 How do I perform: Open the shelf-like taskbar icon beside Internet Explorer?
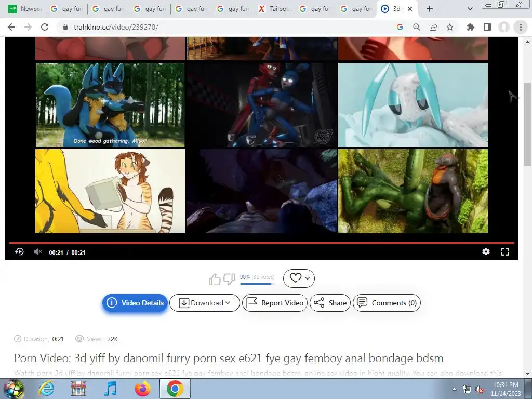click(x=78, y=389)
